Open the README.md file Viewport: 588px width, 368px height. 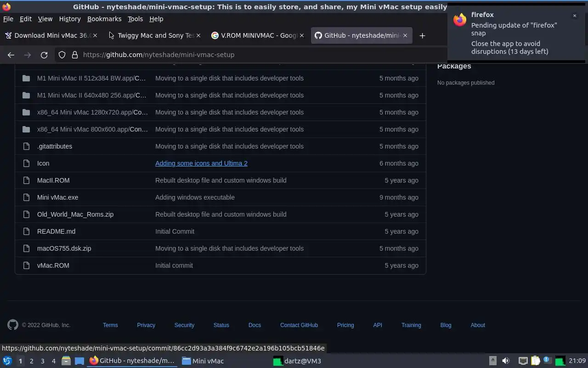[x=56, y=231]
